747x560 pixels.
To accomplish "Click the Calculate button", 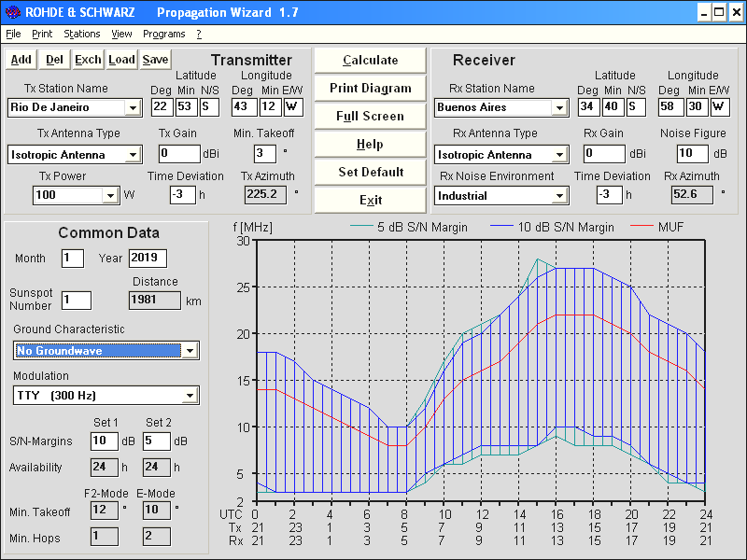I will click(x=370, y=60).
